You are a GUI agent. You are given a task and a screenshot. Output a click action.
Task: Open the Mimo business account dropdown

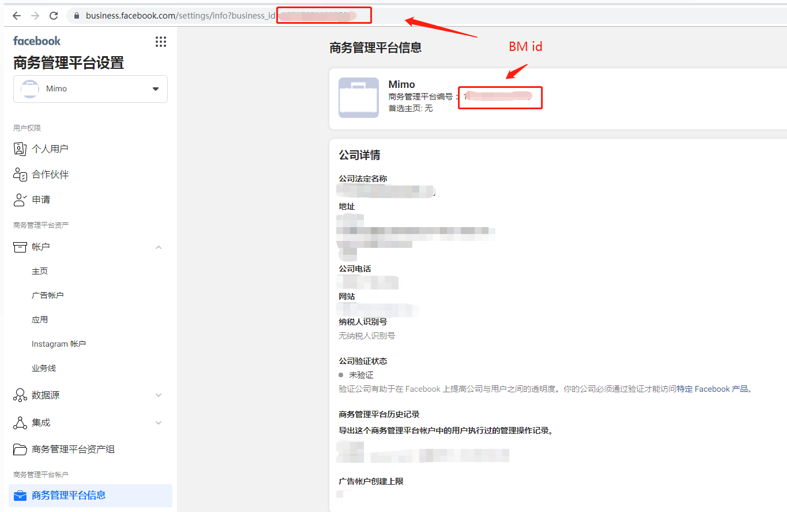[x=90, y=89]
